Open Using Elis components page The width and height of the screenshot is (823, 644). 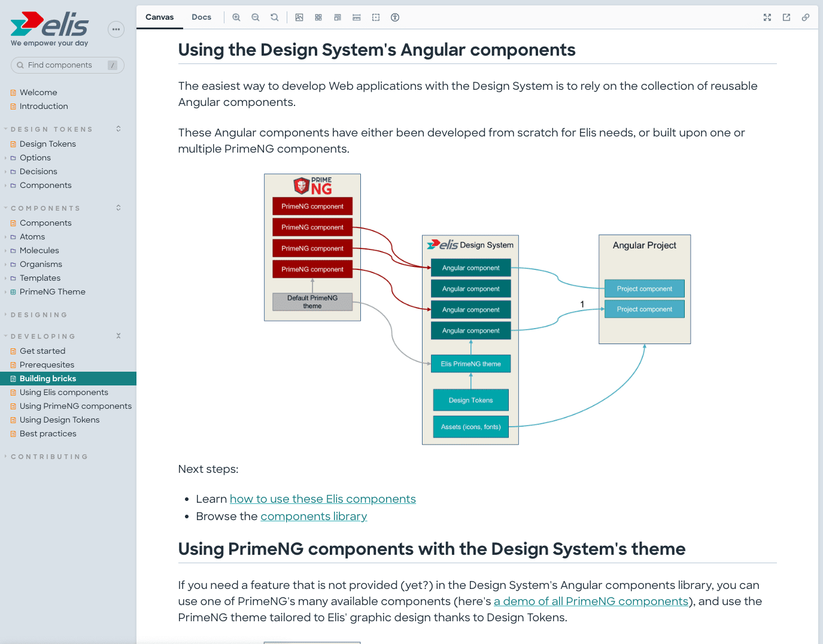64,393
